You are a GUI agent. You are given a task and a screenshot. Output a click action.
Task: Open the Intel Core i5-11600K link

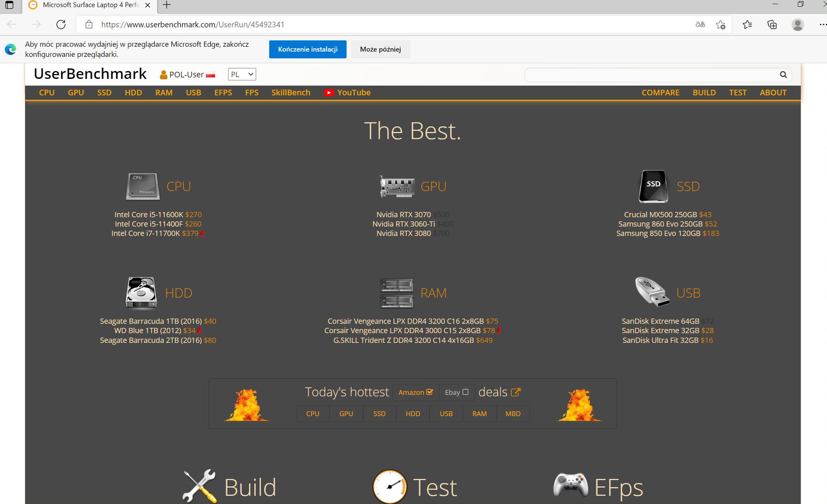point(149,214)
